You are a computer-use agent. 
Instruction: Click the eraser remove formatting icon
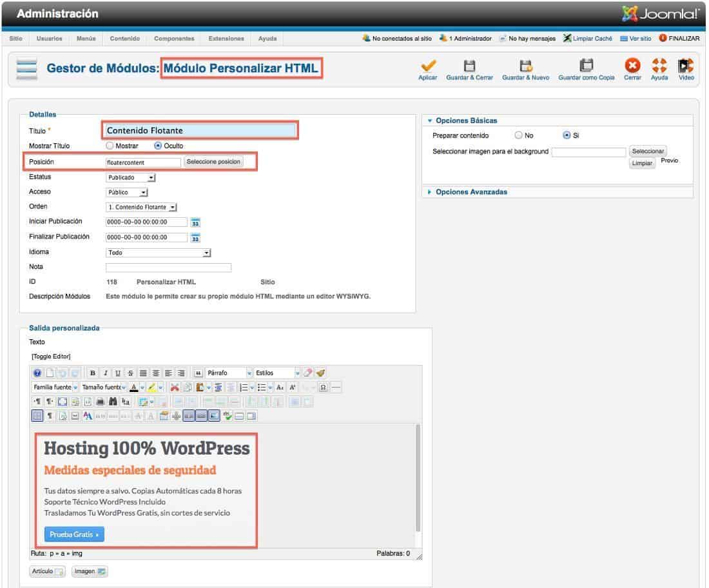coord(308,373)
